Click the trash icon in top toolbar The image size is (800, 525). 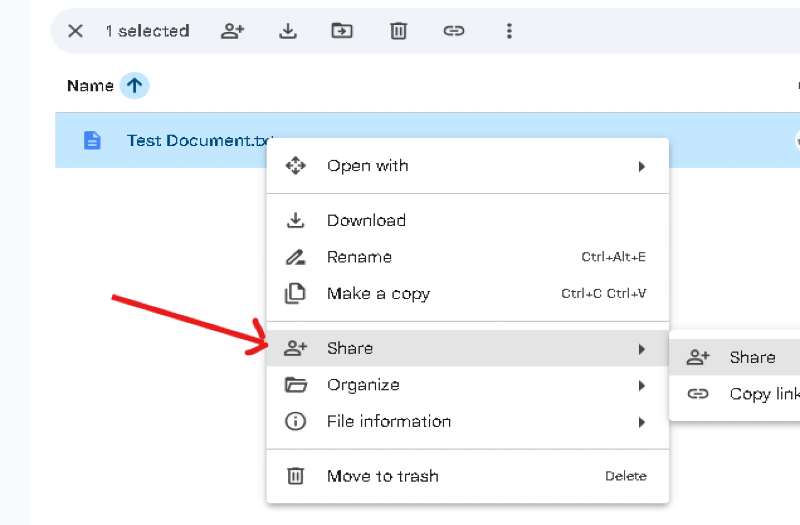tap(398, 31)
